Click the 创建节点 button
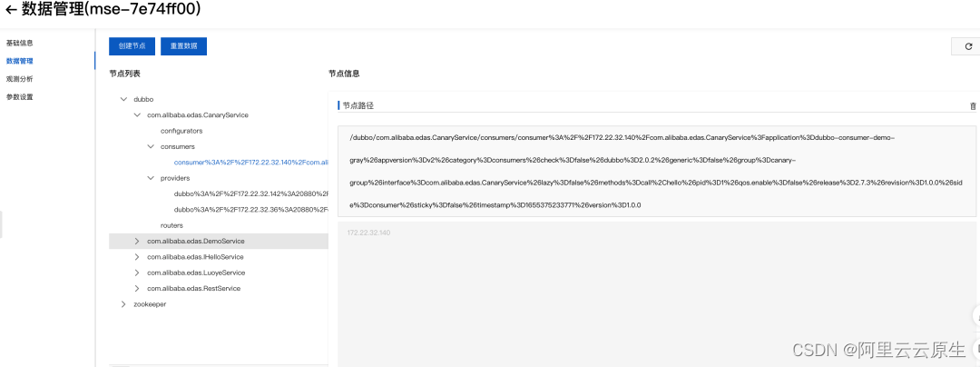 coord(132,46)
